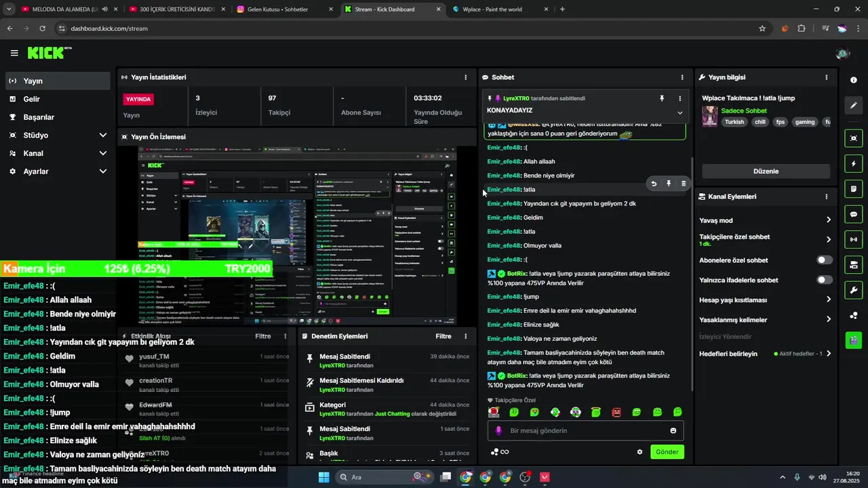Click the Düzenle button
The height and width of the screenshot is (488, 868).
point(766,171)
